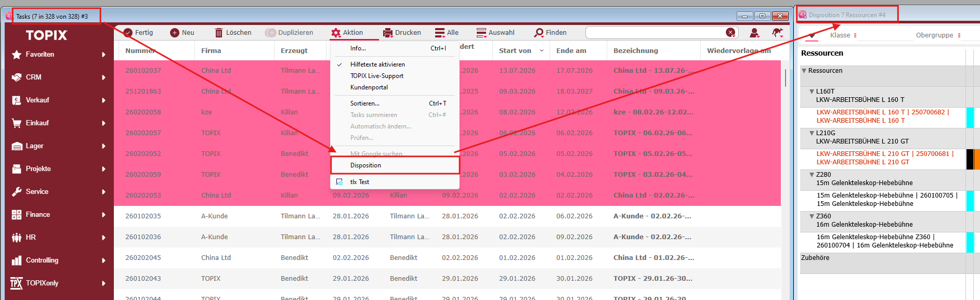Collapse the Ressourcen tree root
980x300 pixels.
coord(804,71)
